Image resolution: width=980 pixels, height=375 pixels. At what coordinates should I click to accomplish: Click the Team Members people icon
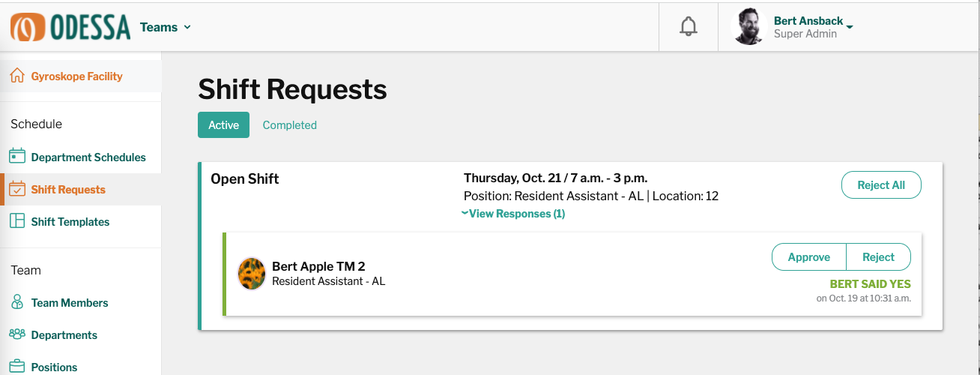tap(17, 302)
